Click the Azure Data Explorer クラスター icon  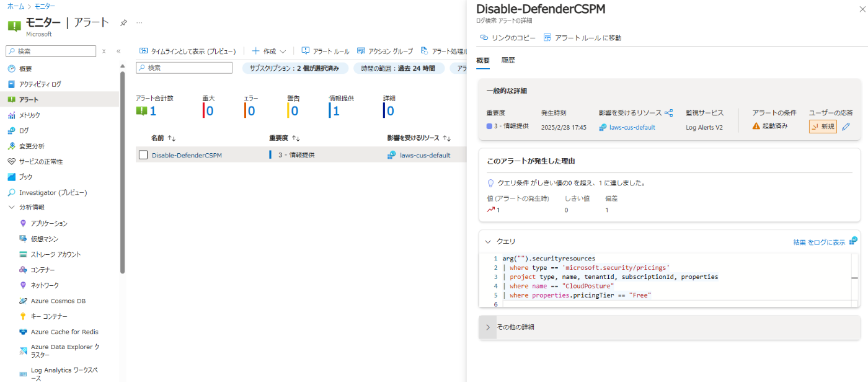point(23,351)
